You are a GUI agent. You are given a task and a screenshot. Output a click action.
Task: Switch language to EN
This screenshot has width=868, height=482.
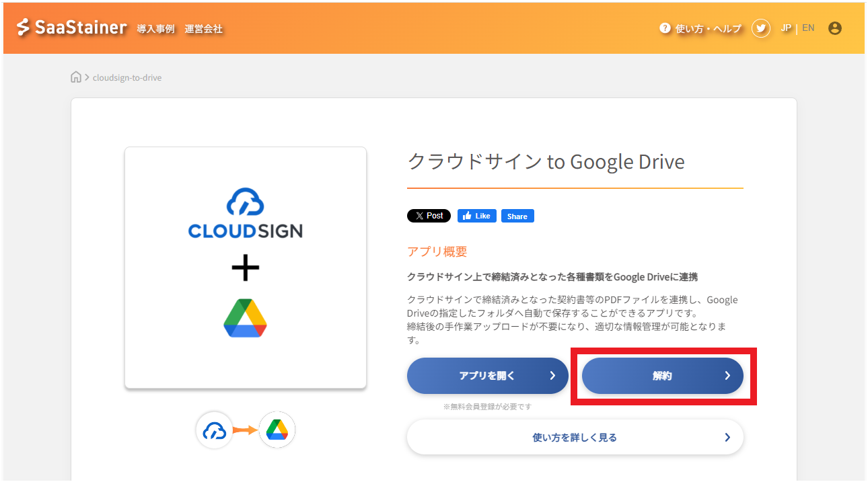(808, 28)
